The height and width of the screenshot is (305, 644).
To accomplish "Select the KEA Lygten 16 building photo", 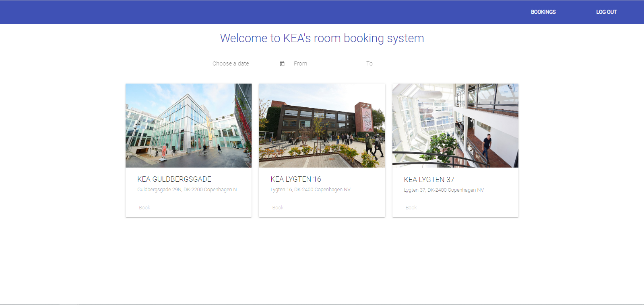I will pos(322,125).
